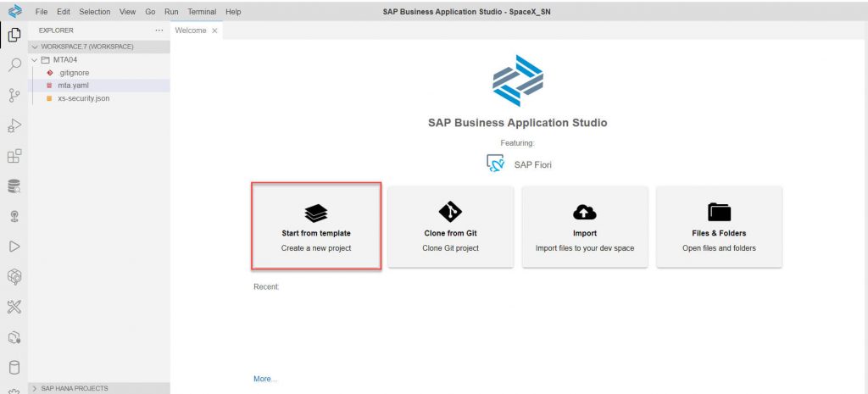Open the Edit menu

(64, 12)
